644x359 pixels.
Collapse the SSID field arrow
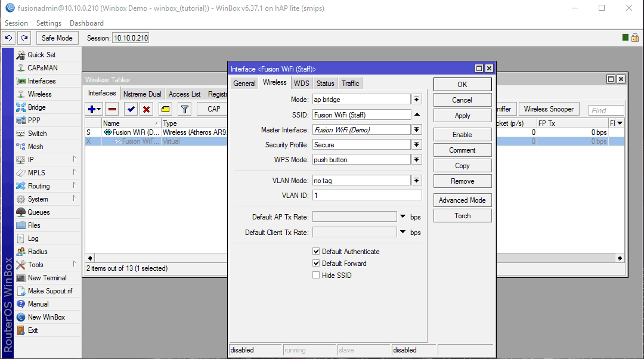[x=417, y=114]
